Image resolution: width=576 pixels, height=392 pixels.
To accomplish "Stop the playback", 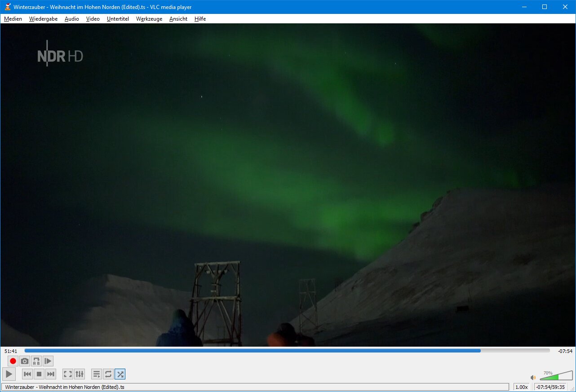I will tap(39, 374).
